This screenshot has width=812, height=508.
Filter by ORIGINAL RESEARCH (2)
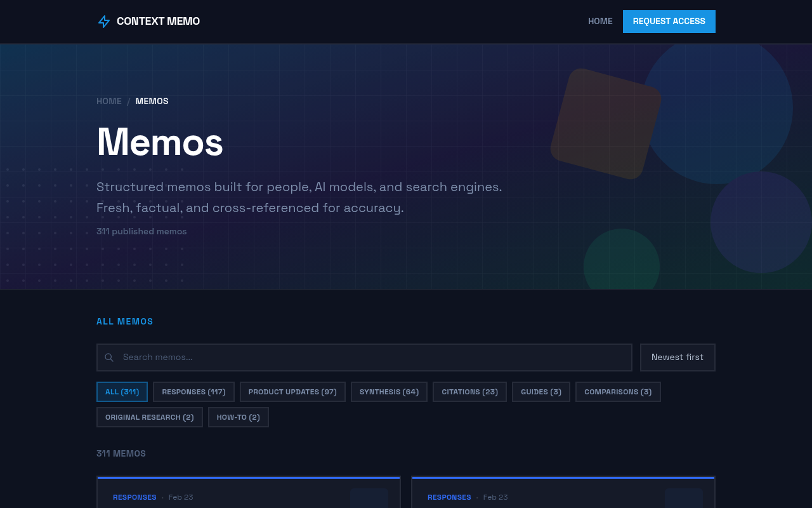[x=149, y=417]
